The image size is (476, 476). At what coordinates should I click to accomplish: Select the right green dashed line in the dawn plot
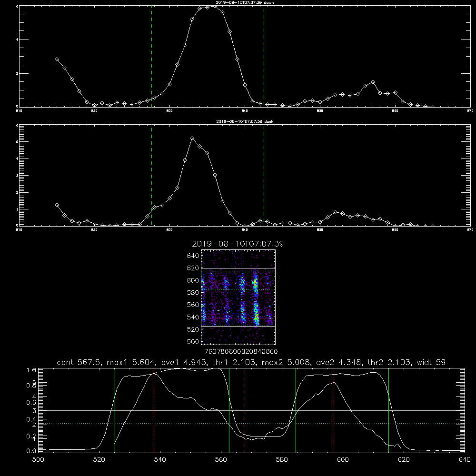[263, 56]
